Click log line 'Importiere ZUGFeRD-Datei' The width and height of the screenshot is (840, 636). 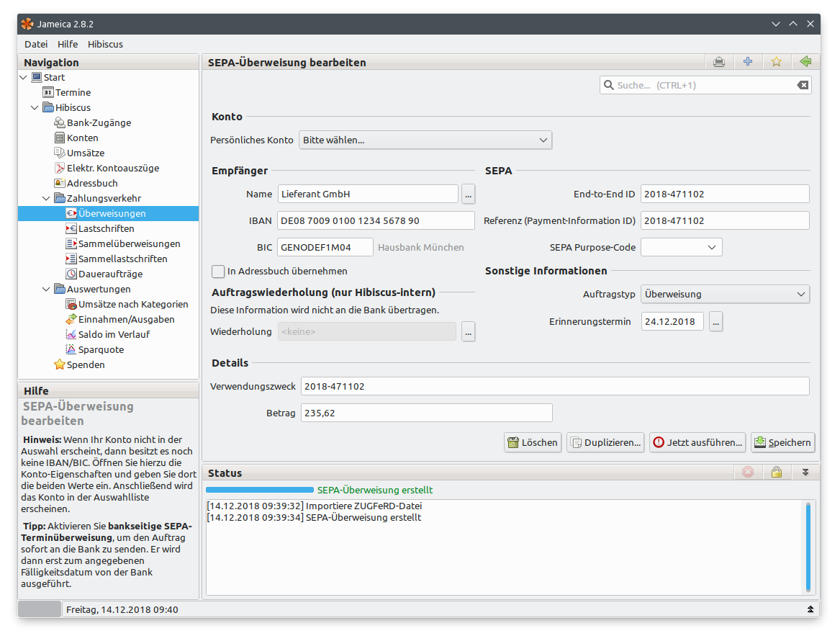pyautogui.click(x=315, y=506)
